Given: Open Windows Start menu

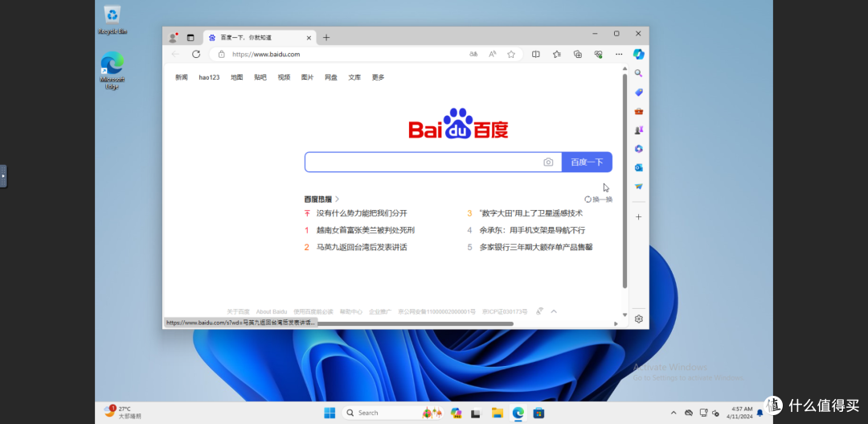Looking at the screenshot, I should click(330, 413).
